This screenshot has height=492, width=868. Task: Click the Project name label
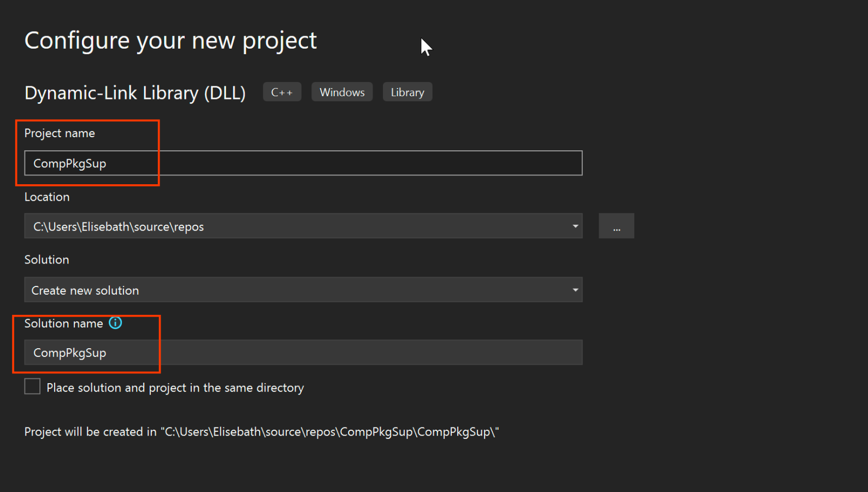coord(60,133)
